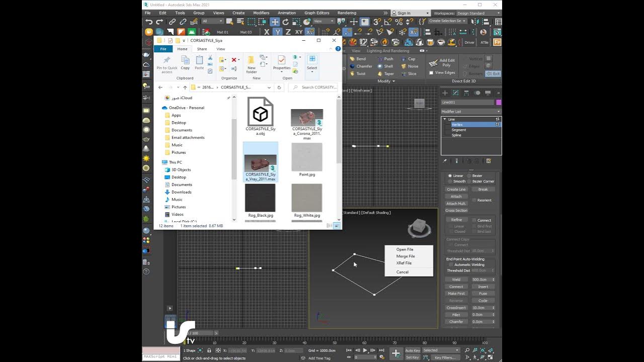Click the Zoom magnifier viewport control
Viewport: 644px width, 362px height.
467,350
